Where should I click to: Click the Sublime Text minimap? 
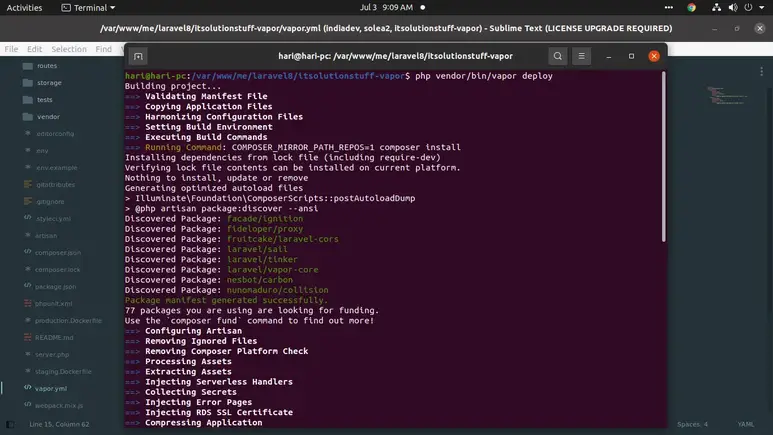pyautogui.click(x=727, y=95)
